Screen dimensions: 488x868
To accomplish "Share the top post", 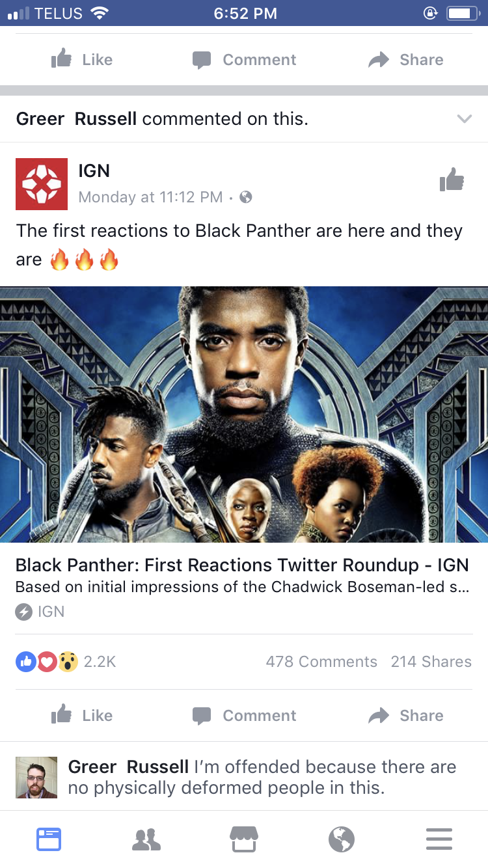I will pos(405,60).
